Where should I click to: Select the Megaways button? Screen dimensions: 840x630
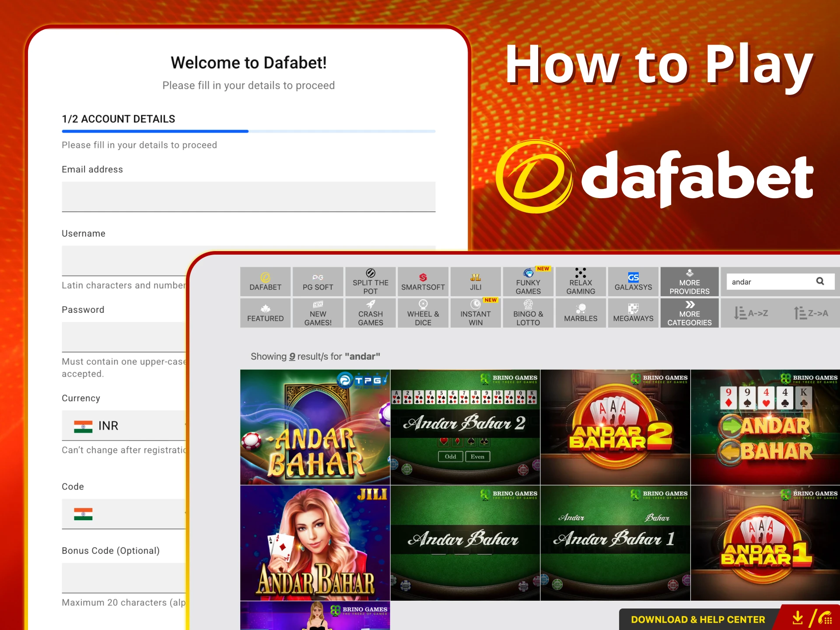[x=633, y=313]
